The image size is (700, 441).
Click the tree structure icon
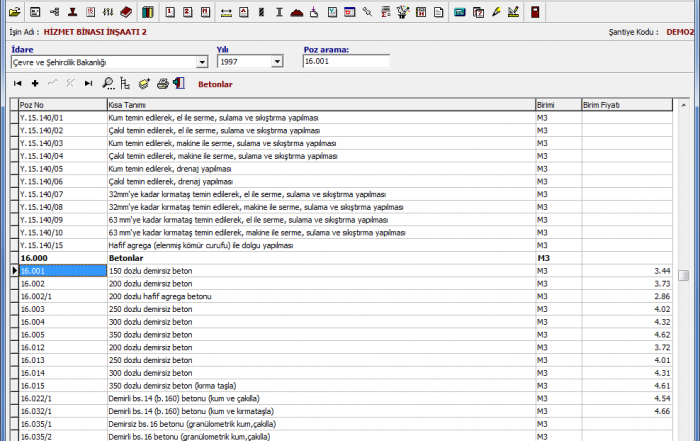point(125,84)
